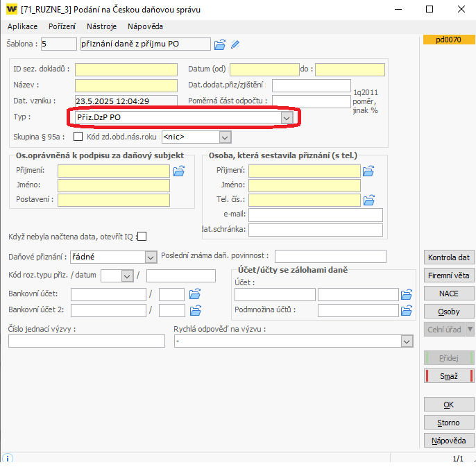Expand the arrow next to Celní úřad
Screen dimensions: 476x467
[470, 329]
